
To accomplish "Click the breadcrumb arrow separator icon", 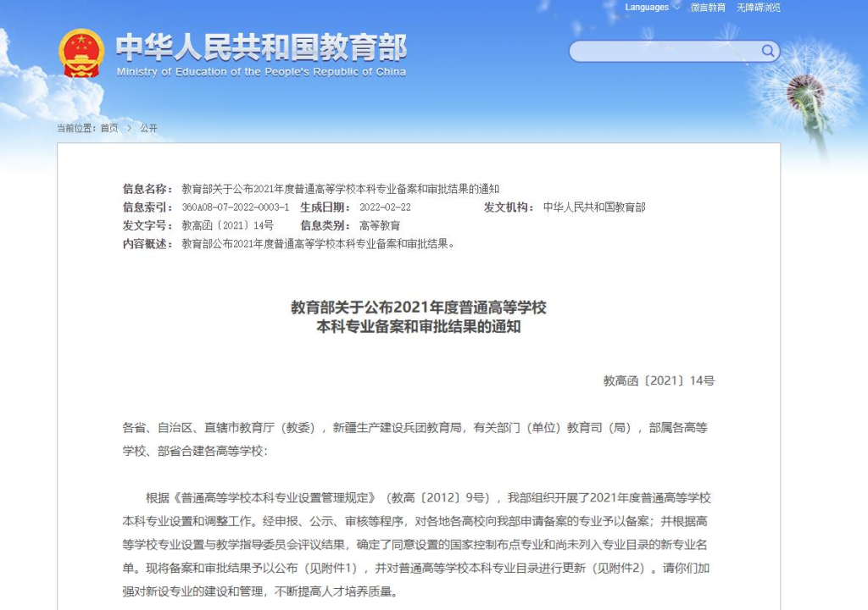I will pos(129,128).
